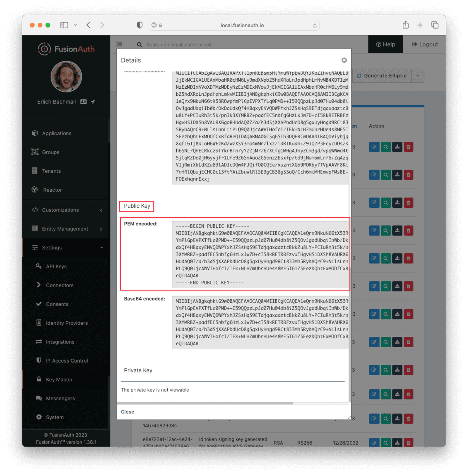The width and height of the screenshot is (468, 476).
Task: Delete the e8e723a1 key
Action: tap(409, 443)
